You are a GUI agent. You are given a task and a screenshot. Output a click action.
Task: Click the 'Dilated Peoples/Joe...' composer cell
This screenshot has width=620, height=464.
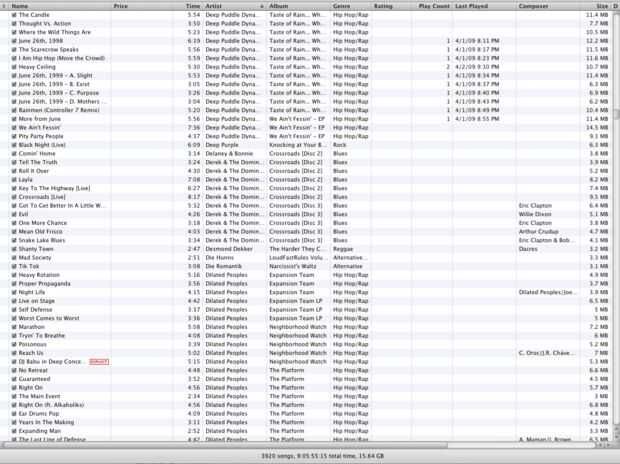548,292
